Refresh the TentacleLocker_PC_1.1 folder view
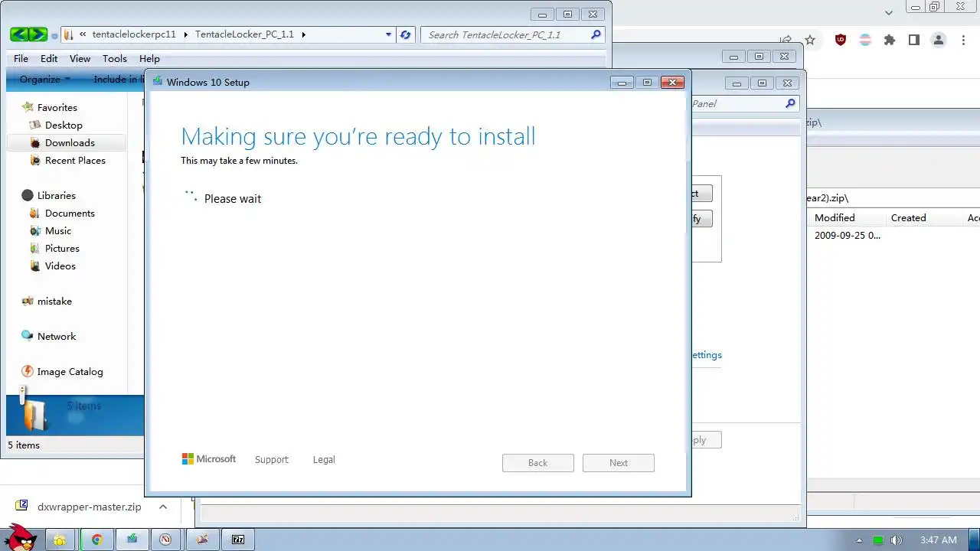 pyautogui.click(x=406, y=34)
